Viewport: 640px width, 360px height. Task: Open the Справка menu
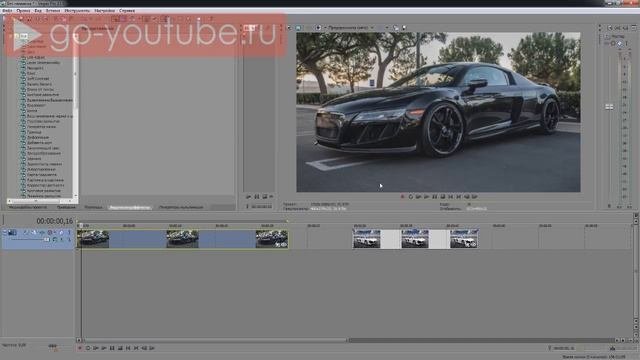click(127, 11)
